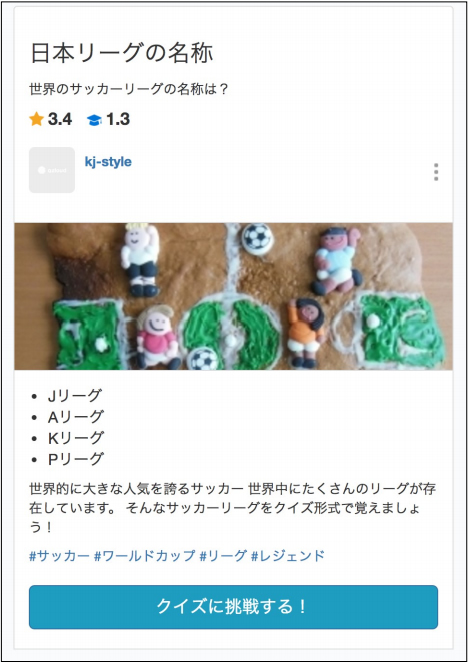The image size is (470, 665).
Task: Open the #ワールドカップ hashtag
Action: (x=145, y=556)
